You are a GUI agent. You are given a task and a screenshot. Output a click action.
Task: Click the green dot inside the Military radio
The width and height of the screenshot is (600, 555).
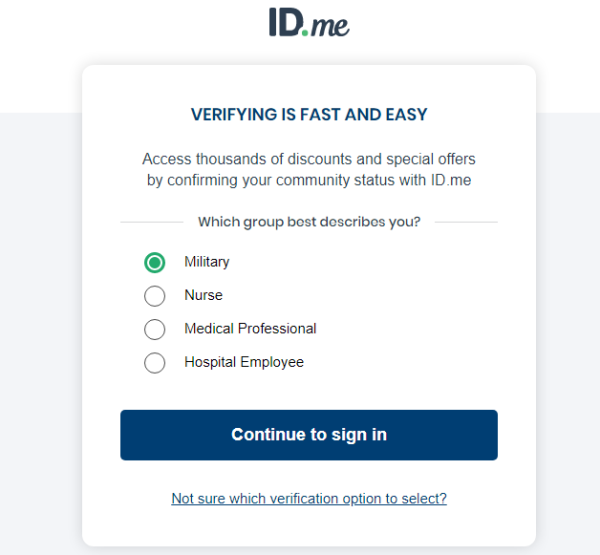tap(154, 263)
